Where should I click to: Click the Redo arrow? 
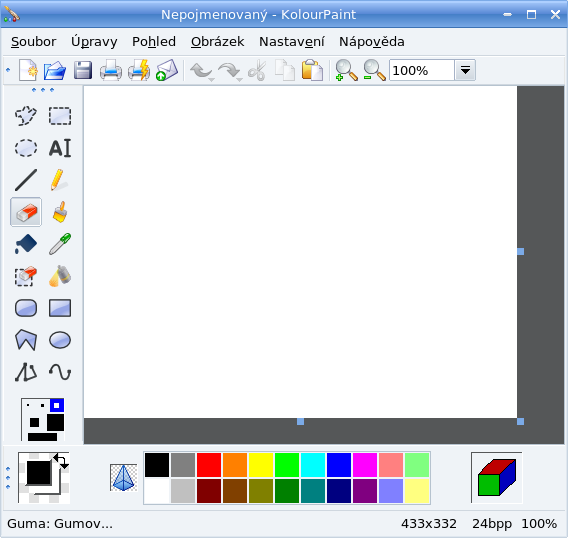point(230,70)
